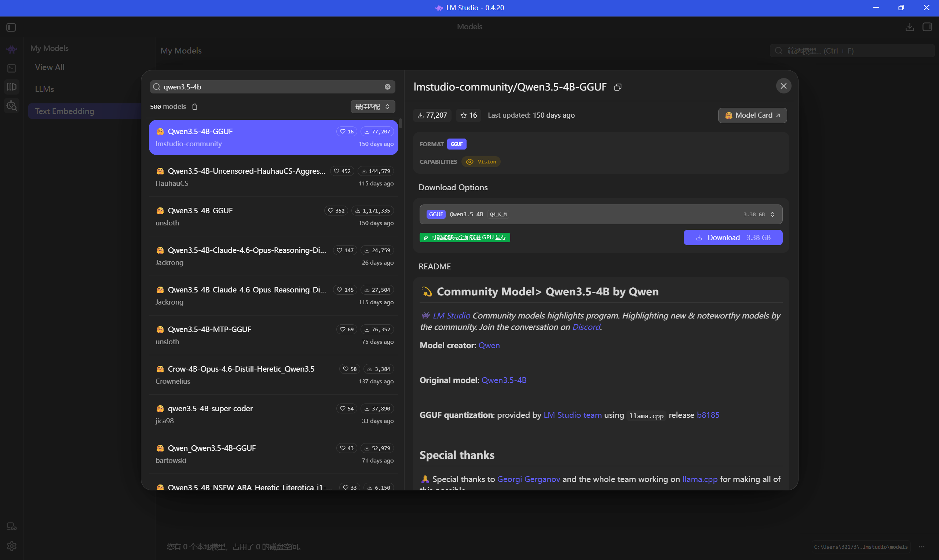Copy the lmstudio-community/Qwen3.5-4B-GGUF model name

(618, 88)
